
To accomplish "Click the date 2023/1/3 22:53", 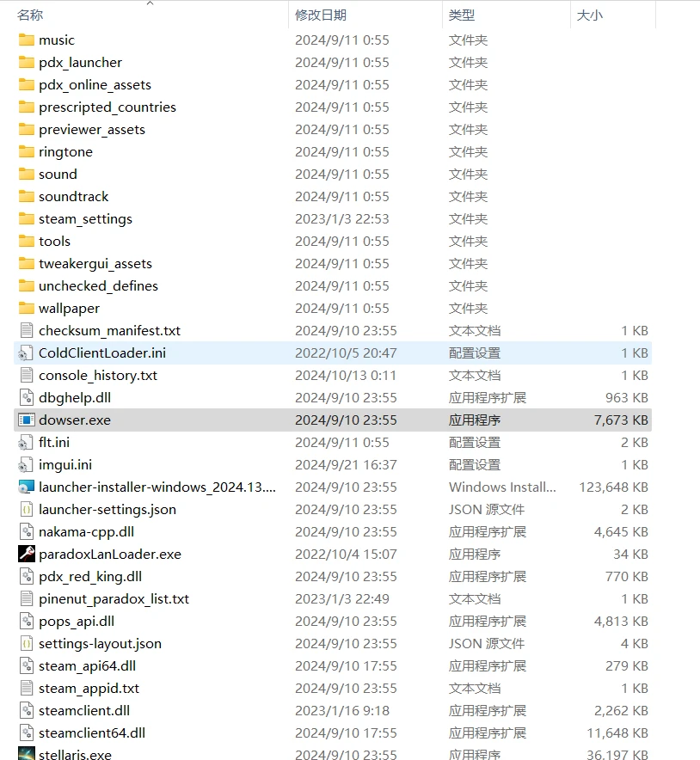I will coord(342,218).
